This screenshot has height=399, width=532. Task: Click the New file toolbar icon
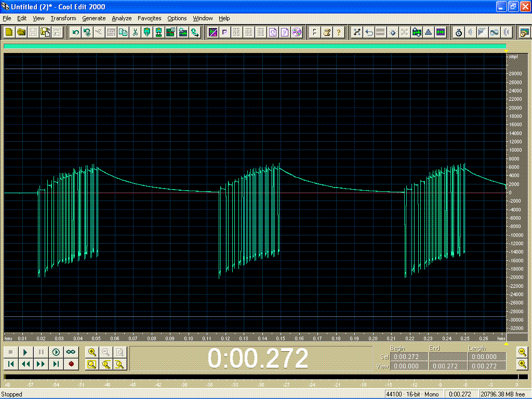(9, 32)
